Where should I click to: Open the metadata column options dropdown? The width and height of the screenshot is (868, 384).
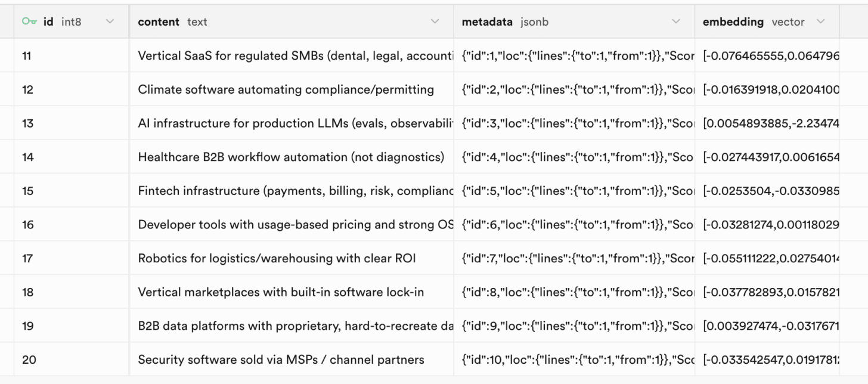coord(676,21)
